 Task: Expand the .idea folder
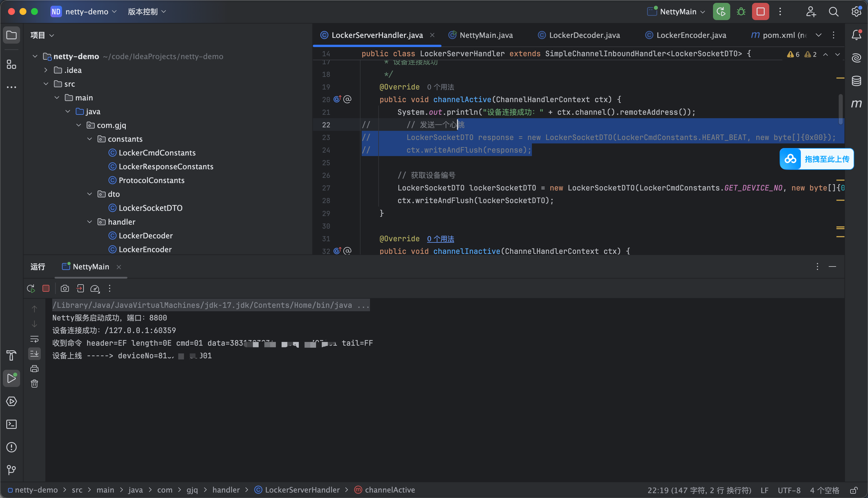pos(46,70)
